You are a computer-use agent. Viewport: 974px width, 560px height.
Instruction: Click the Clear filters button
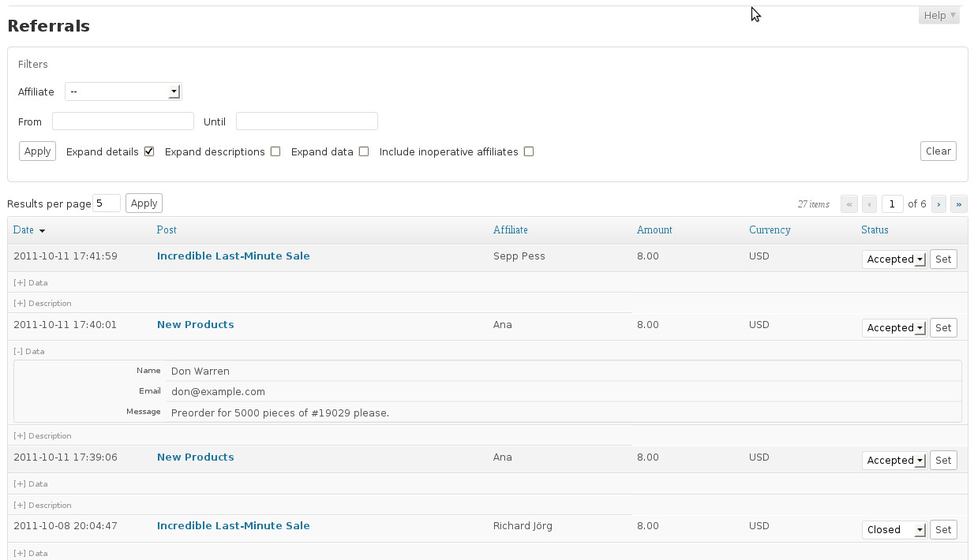click(938, 151)
